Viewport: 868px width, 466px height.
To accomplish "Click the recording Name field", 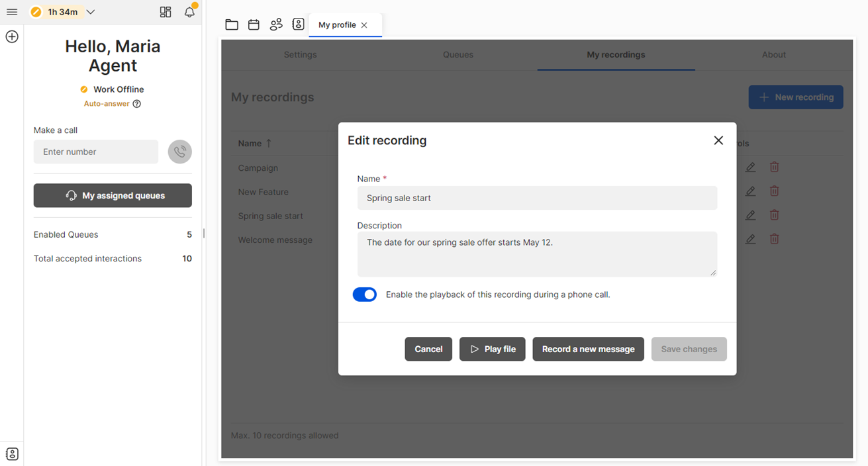I will 537,198.
